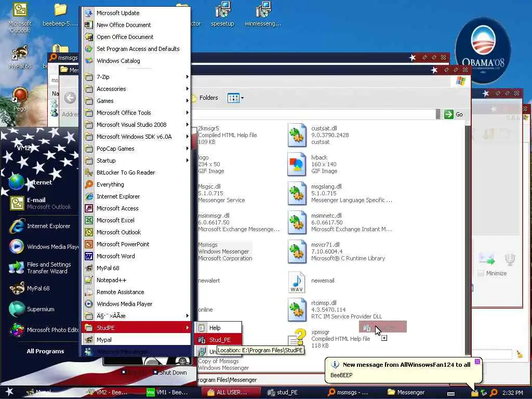Launch Stud_PE from the submenu
Image resolution: width=532 pixels, height=399 pixels.
[218, 340]
